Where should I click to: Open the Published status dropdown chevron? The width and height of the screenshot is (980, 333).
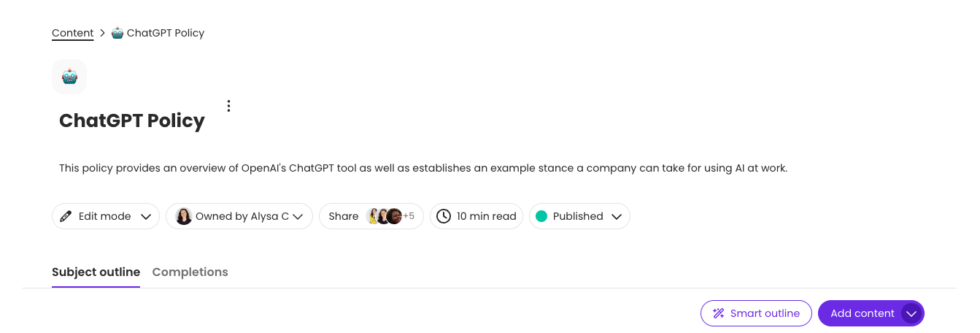point(617,216)
